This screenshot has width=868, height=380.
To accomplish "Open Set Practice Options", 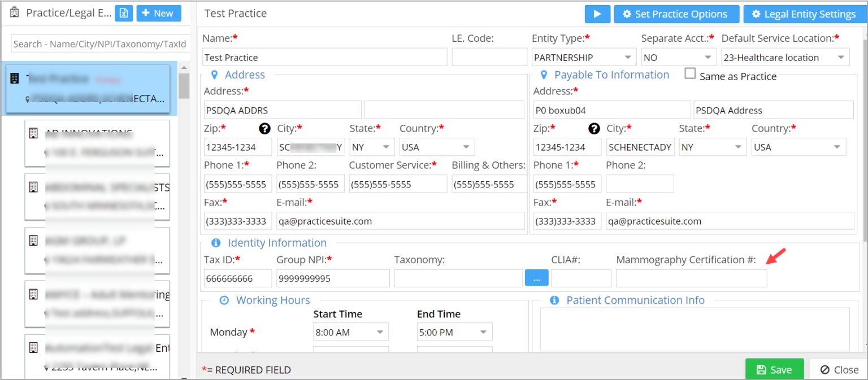I will [676, 14].
